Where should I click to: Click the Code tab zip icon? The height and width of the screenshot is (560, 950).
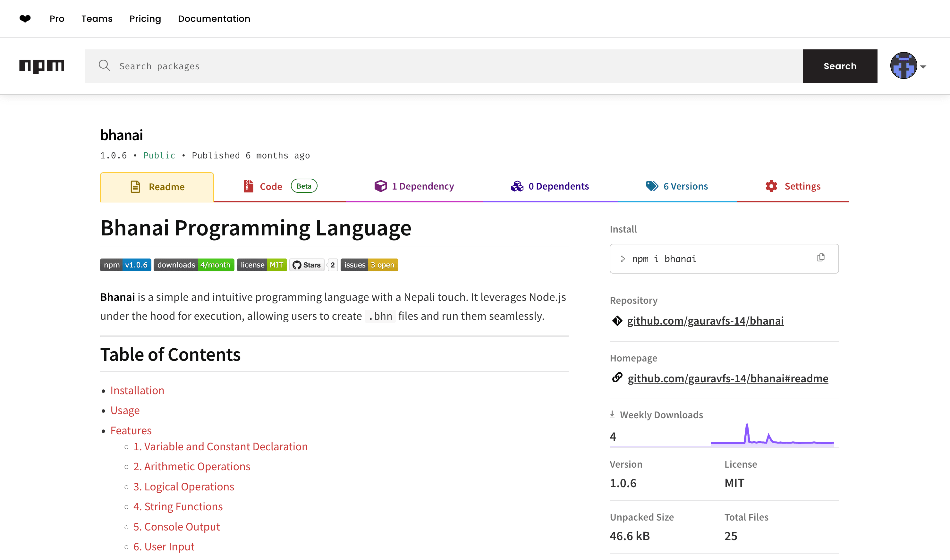[248, 186]
